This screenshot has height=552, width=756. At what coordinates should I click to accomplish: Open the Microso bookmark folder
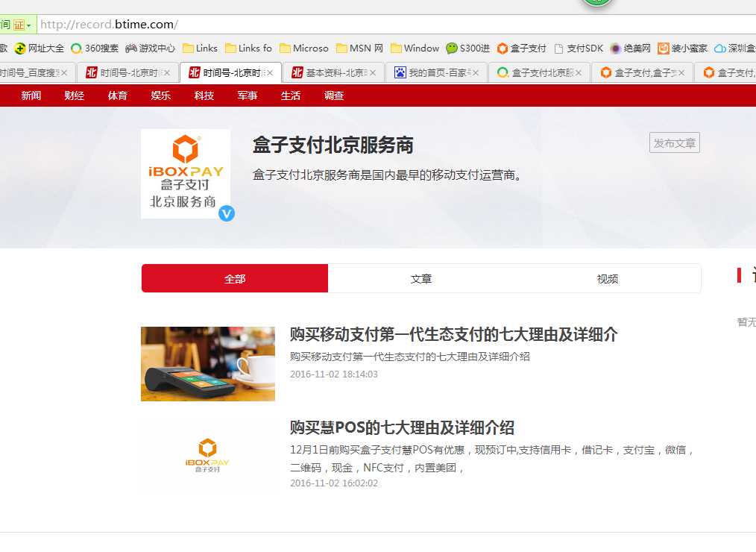point(303,48)
